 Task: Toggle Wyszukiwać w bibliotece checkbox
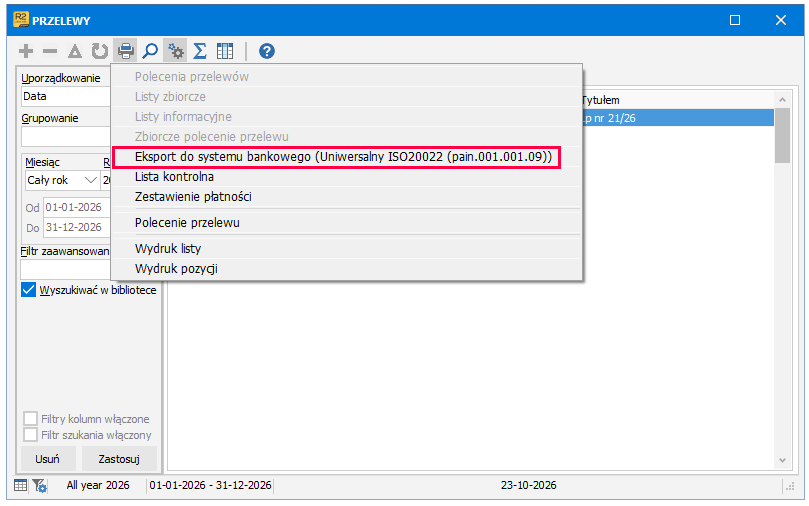(28, 290)
